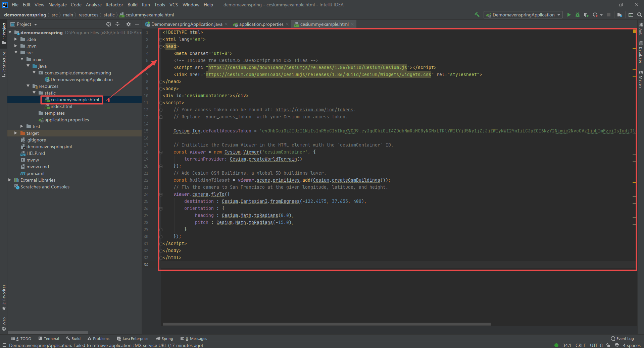Open the Java Enterprise tool window

pyautogui.click(x=133, y=339)
